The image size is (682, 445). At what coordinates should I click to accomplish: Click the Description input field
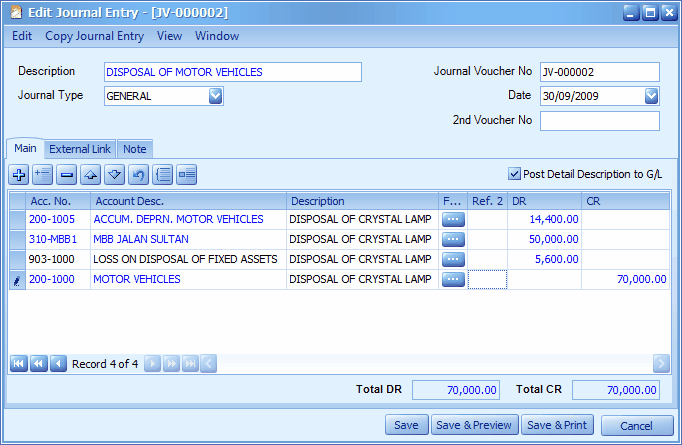[x=233, y=72]
